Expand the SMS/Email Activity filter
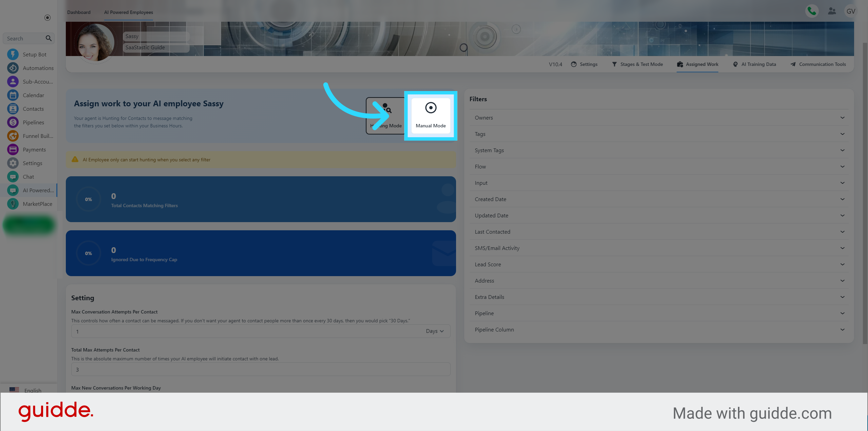The image size is (868, 431). click(659, 248)
